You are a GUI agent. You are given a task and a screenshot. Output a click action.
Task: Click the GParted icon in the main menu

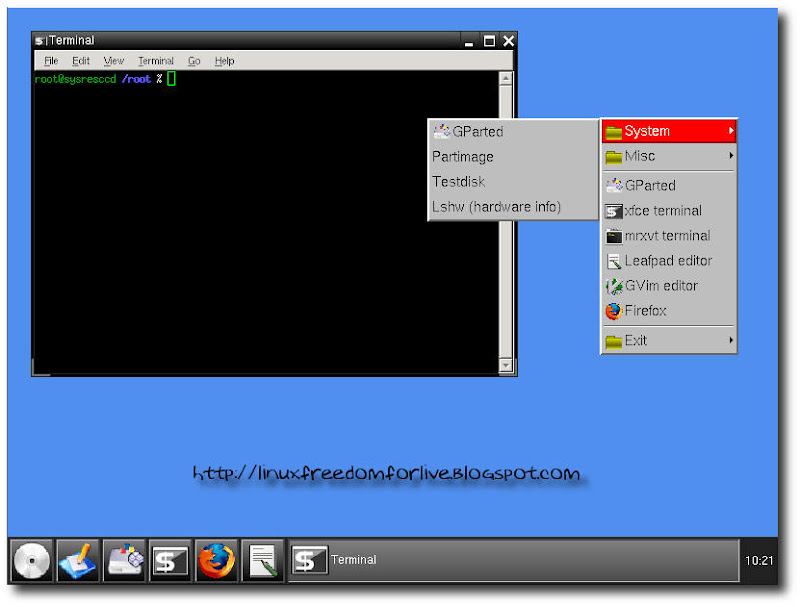pos(614,185)
